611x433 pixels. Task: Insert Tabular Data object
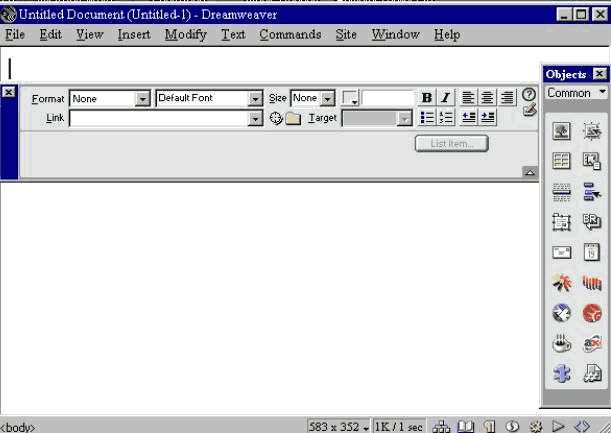[x=592, y=161]
